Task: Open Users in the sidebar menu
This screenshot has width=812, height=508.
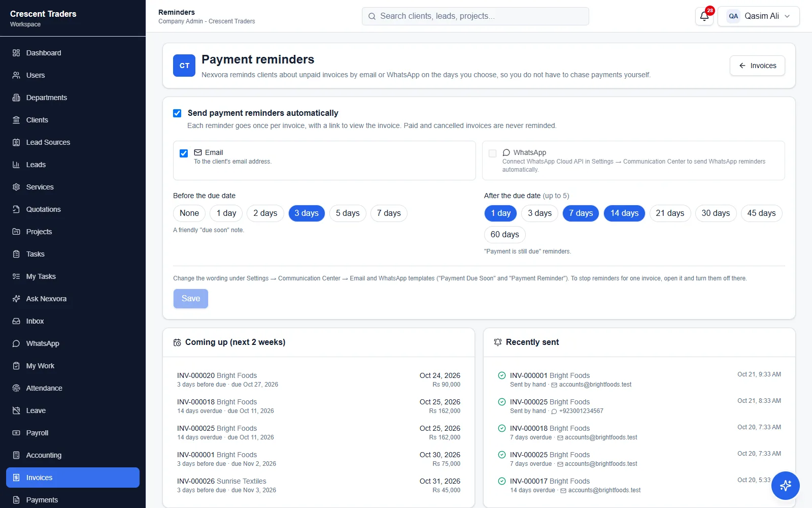Action: 73,75
